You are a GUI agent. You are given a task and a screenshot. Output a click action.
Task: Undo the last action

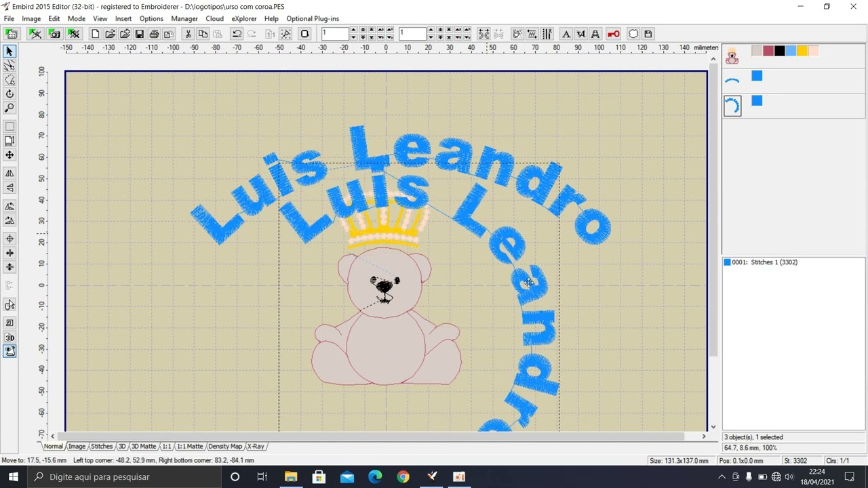click(237, 34)
